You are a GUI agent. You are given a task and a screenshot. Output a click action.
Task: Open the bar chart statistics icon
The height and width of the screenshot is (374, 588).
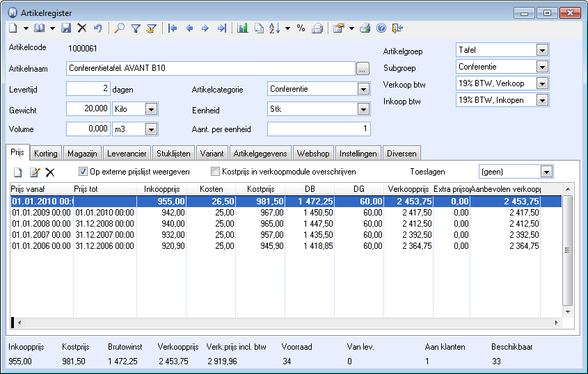(243, 29)
